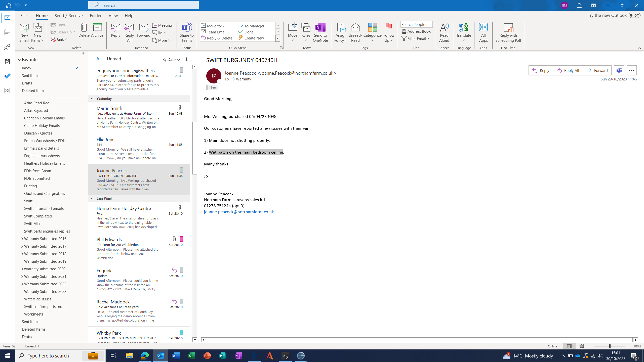Click Send to OneNote icon

tap(320, 28)
